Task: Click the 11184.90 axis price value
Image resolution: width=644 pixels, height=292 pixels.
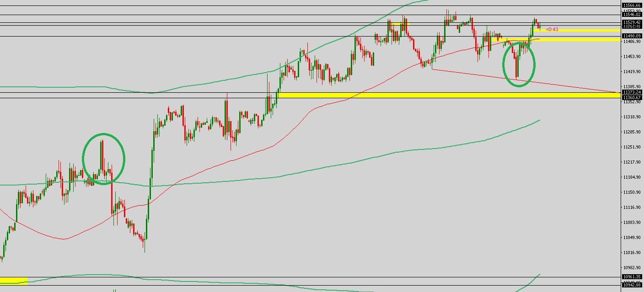Action: click(x=632, y=177)
